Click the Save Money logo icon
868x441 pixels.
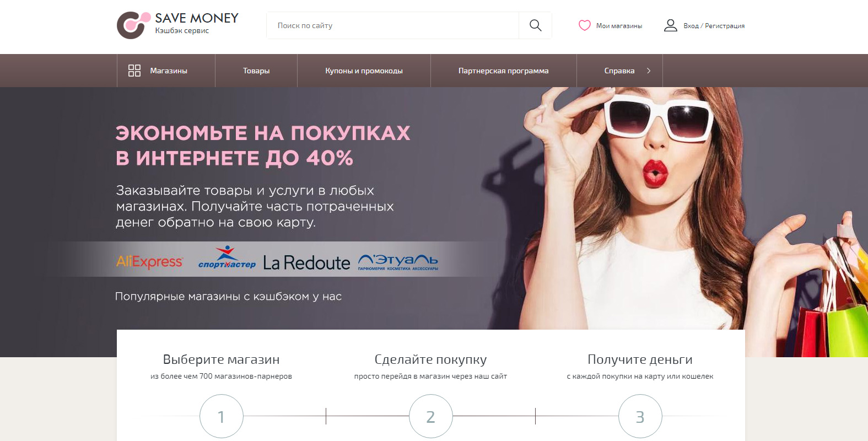tap(133, 25)
